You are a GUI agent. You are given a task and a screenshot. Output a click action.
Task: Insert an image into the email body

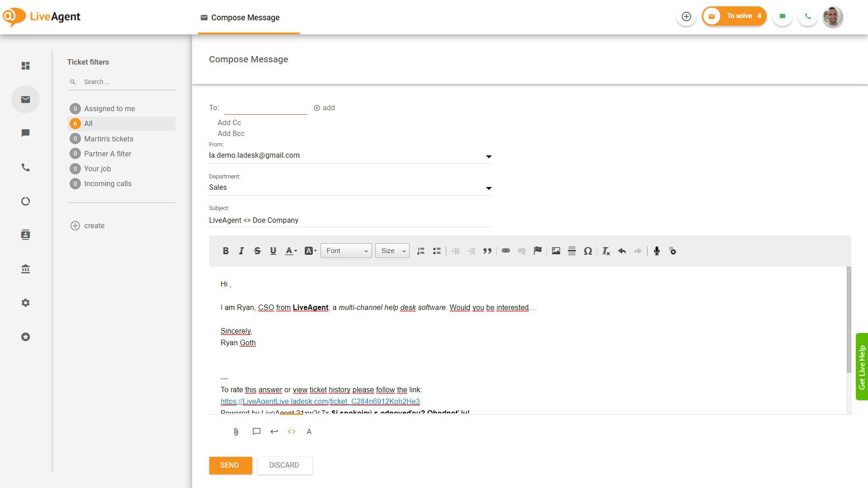556,251
